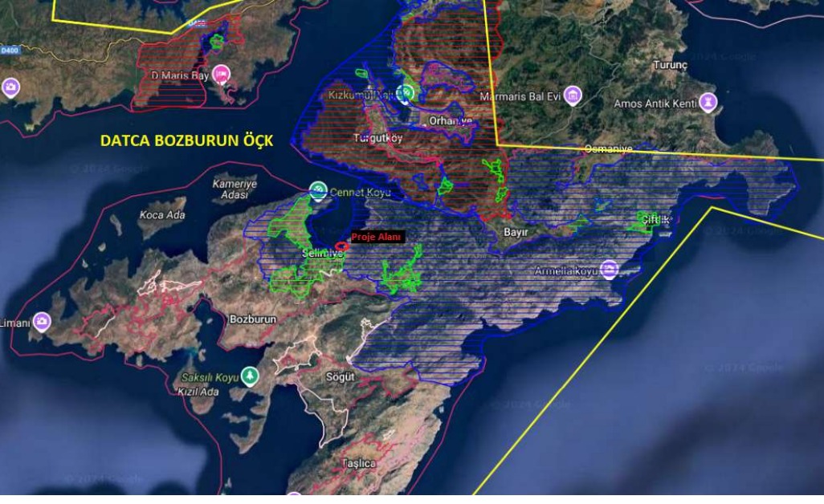Open the Marmaris Bal Evi museum pin
The height and width of the screenshot is (504, 824).
point(573,98)
